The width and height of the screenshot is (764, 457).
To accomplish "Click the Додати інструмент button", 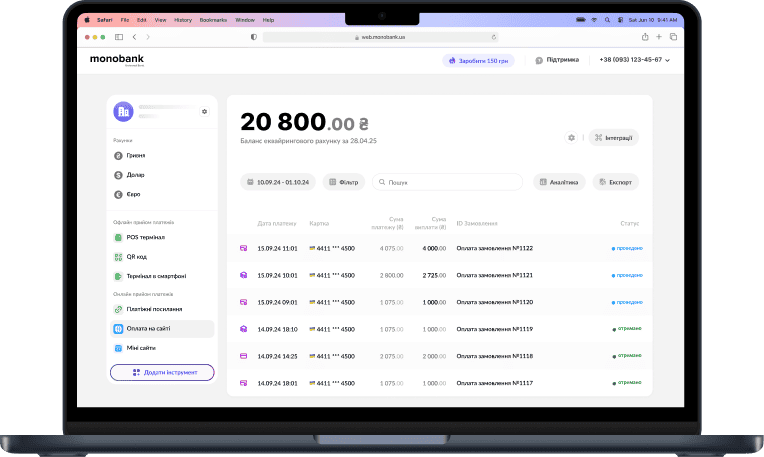I will (161, 372).
